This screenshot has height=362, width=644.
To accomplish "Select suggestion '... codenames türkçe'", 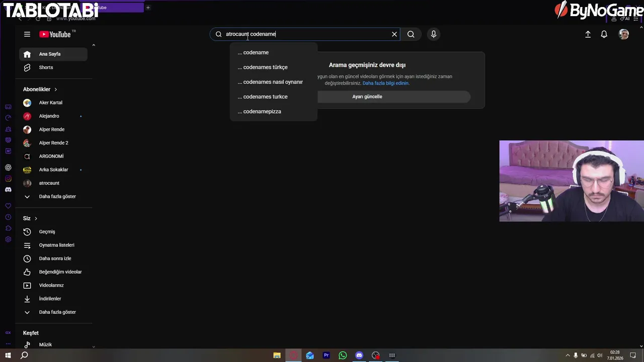I will (x=274, y=67).
